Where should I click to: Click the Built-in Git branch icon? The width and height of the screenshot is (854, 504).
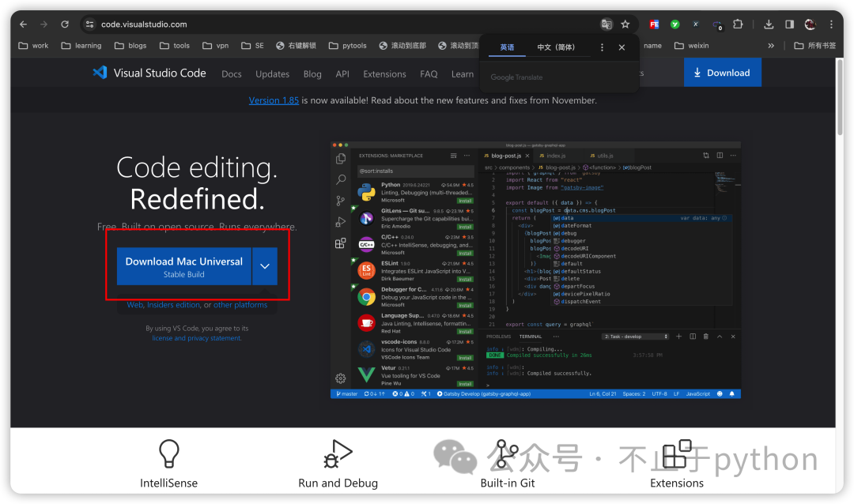506,453
